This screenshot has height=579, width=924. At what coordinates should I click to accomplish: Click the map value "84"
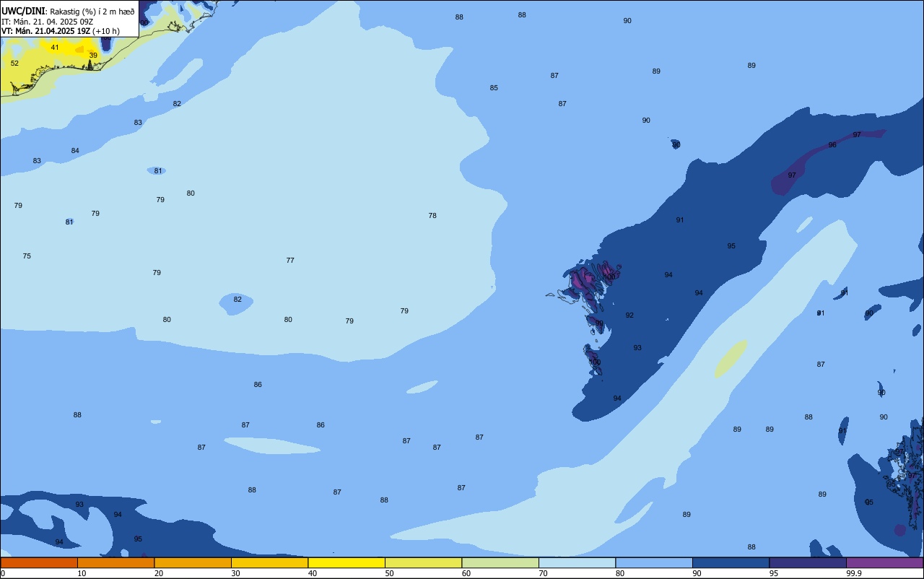[75, 151]
